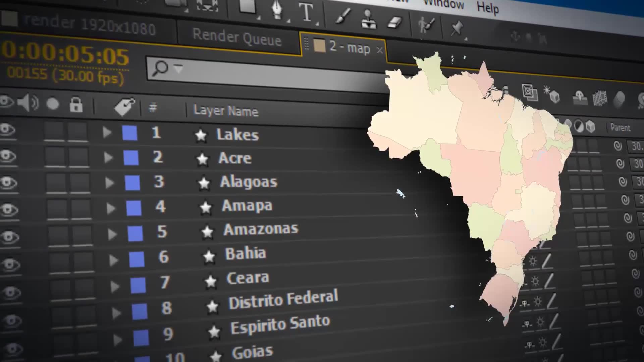This screenshot has height=362, width=644.
Task: Expand the Amapa layer properties
Action: [111, 208]
